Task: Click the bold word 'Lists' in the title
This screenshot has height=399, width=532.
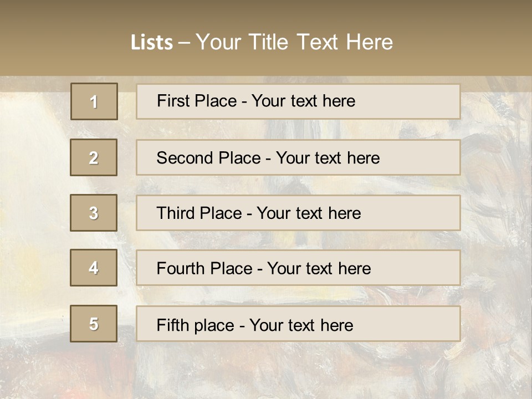Action: coord(152,43)
